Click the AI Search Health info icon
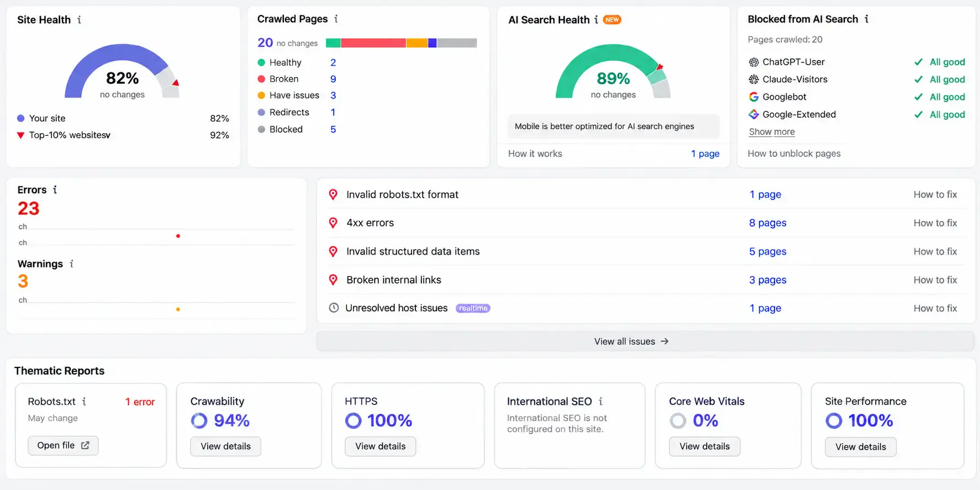The width and height of the screenshot is (980, 490). click(x=596, y=20)
